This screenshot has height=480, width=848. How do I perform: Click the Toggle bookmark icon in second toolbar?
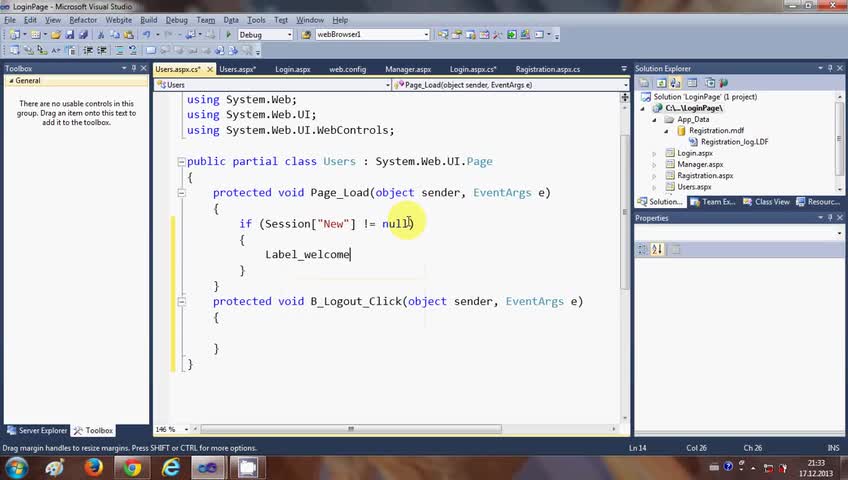[151, 50]
